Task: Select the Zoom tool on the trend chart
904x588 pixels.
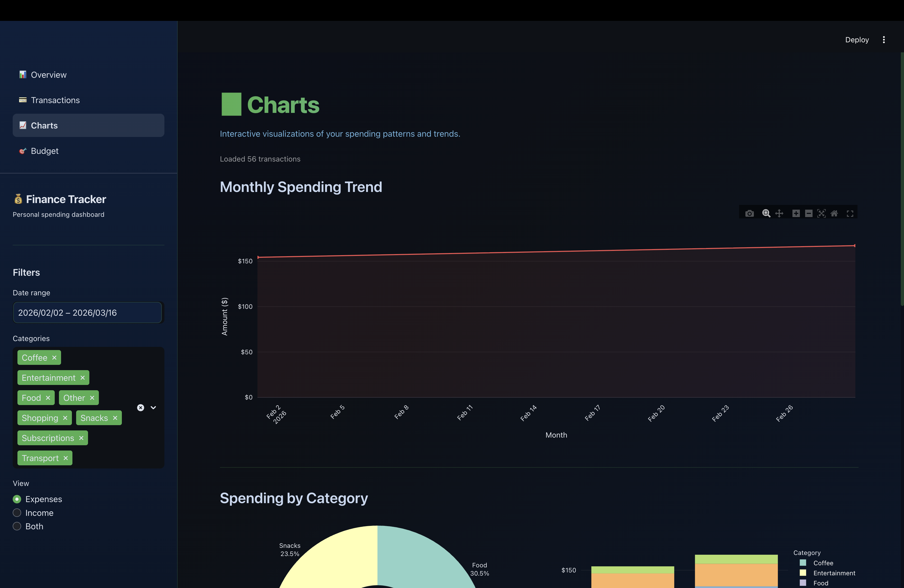Action: [766, 213]
